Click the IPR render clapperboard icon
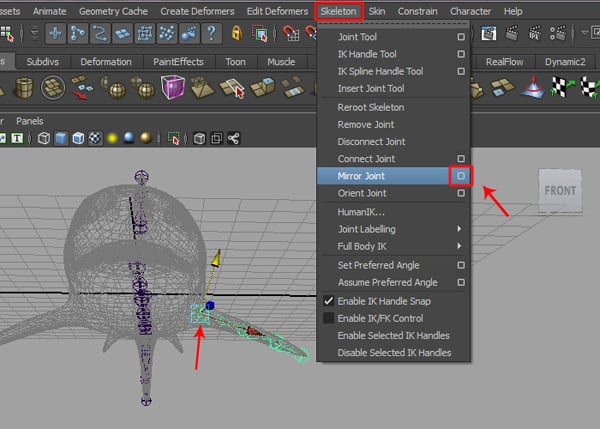 click(x=534, y=33)
